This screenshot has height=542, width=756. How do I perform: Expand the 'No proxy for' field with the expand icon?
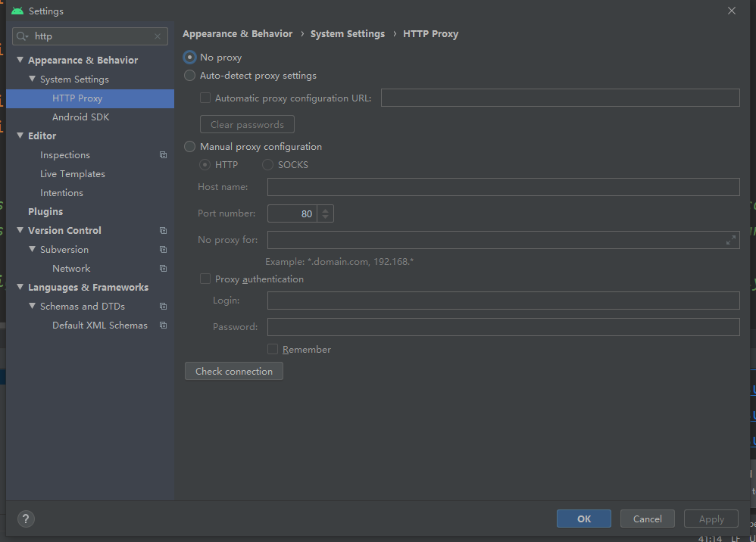[731, 240]
